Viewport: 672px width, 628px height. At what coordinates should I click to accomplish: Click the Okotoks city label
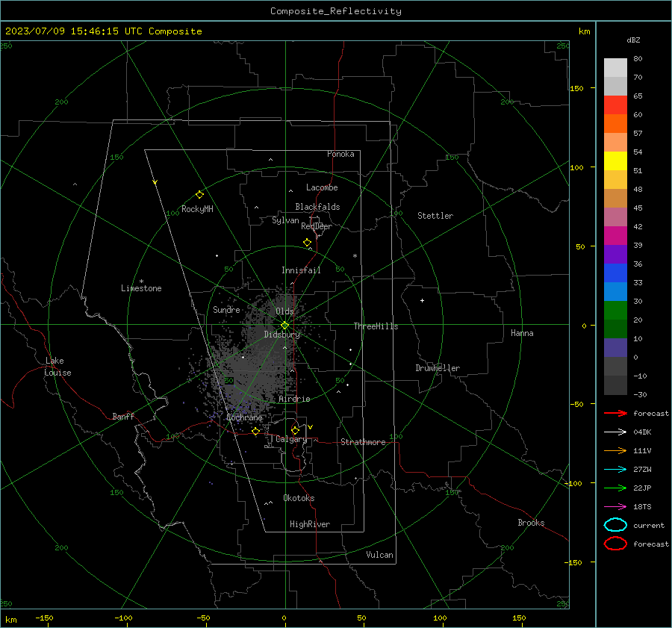(299, 498)
